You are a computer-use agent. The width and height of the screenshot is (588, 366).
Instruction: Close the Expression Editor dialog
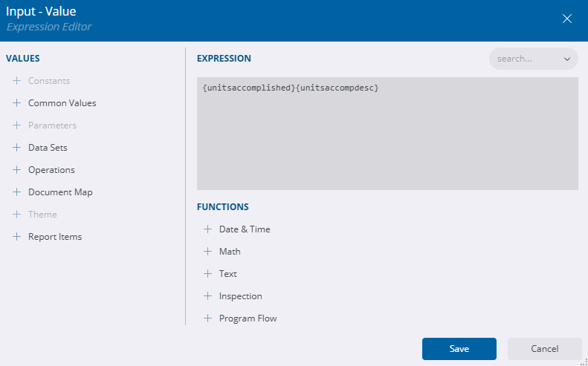[567, 19]
